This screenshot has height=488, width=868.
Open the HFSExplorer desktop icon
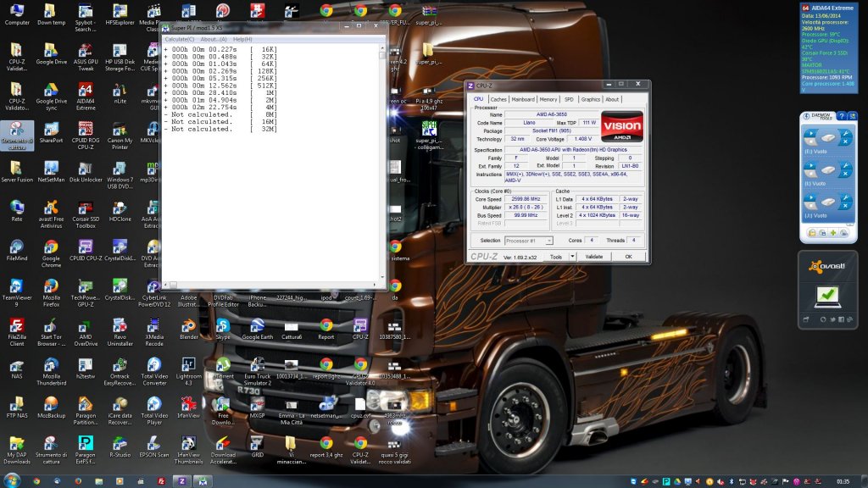(x=120, y=15)
